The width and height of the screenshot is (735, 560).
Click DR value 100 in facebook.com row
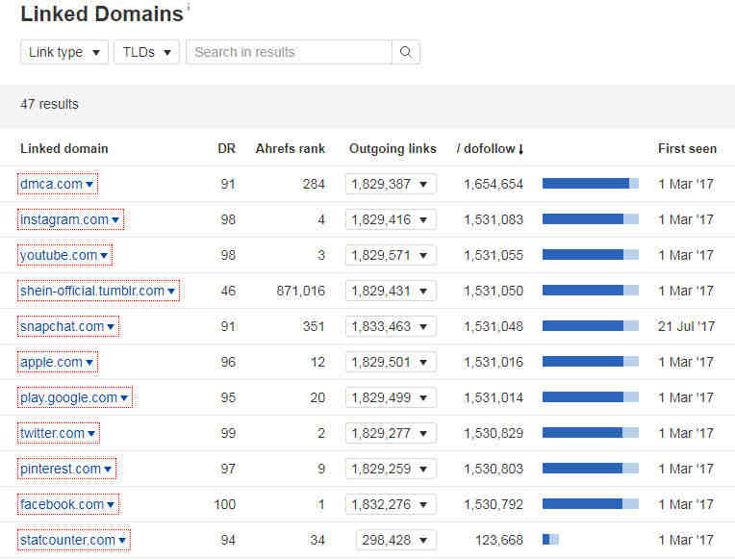225,504
